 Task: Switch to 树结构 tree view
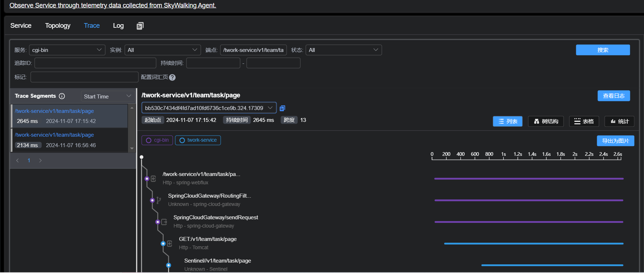(x=546, y=122)
